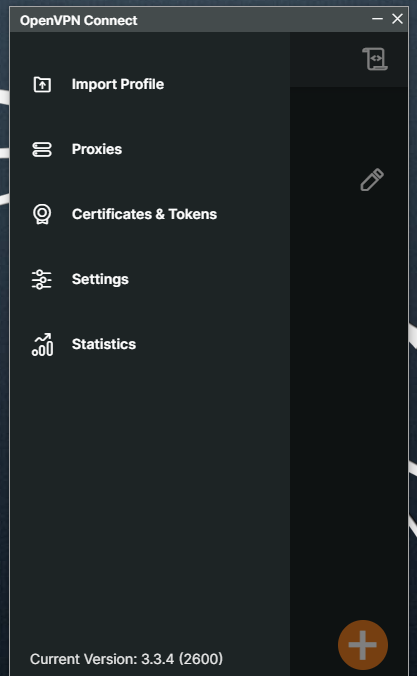Image resolution: width=417 pixels, height=676 pixels.
Task: Click the Statistics chart icon
Action: 42,344
